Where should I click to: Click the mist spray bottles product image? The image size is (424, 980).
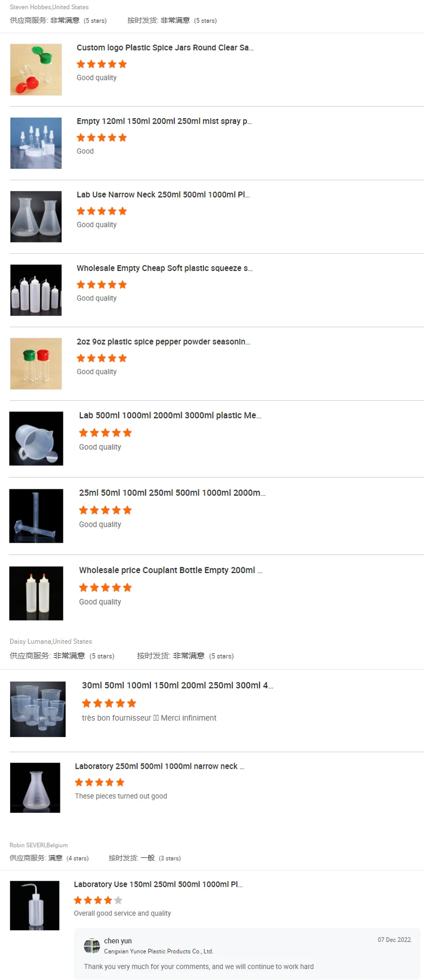tap(36, 143)
